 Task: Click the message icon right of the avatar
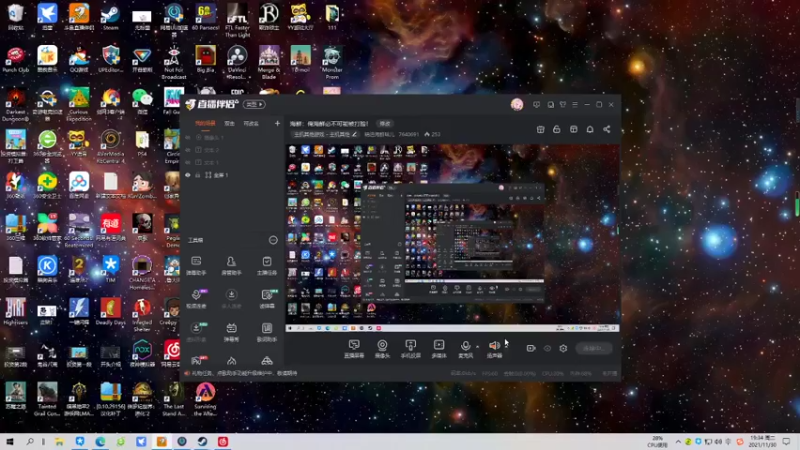coord(536,105)
